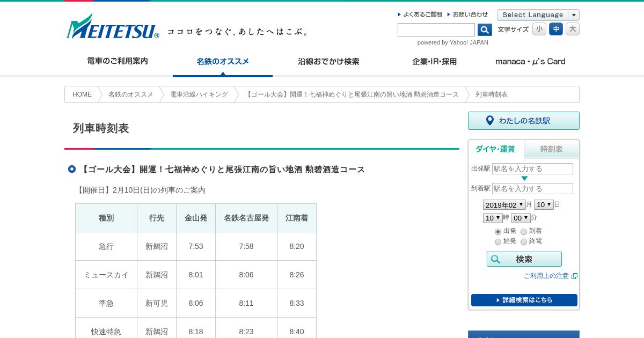Open 名鉄のオススメ menu
Image resolution: width=644 pixels, height=338 pixels.
click(x=223, y=62)
